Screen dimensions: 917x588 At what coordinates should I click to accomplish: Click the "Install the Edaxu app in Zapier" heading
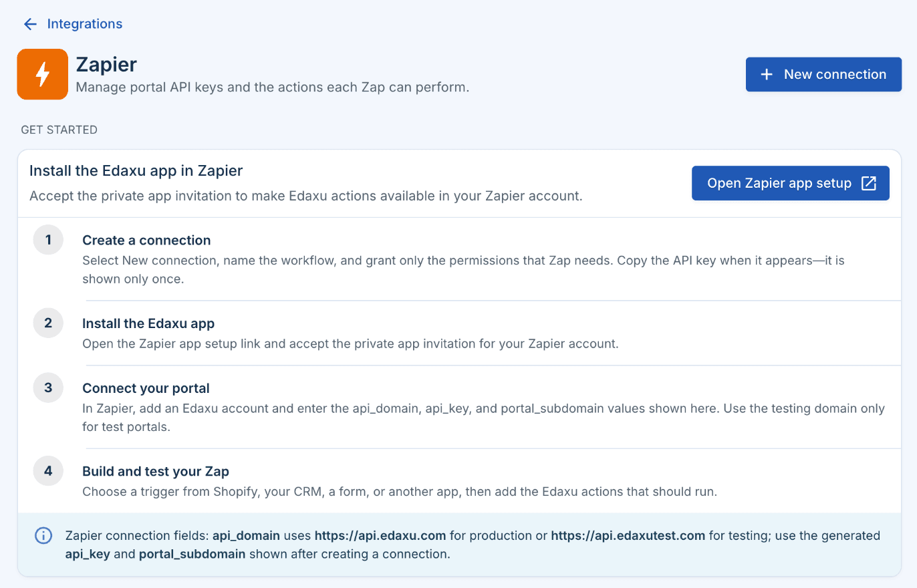136,171
